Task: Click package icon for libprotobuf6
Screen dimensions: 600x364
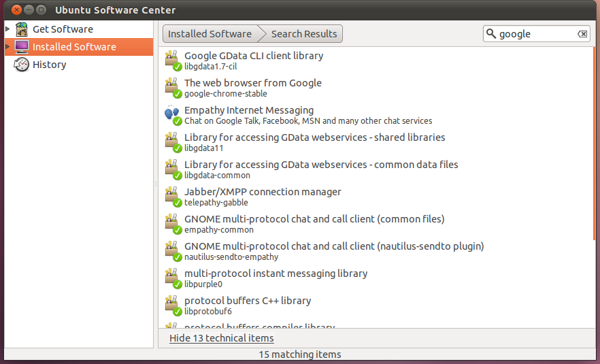Action: click(x=173, y=305)
